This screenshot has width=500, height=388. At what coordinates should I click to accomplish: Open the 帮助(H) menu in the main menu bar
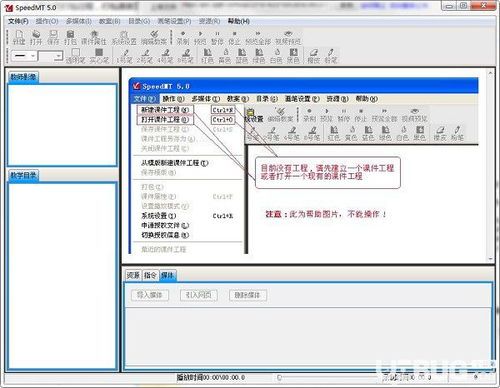click(239, 21)
